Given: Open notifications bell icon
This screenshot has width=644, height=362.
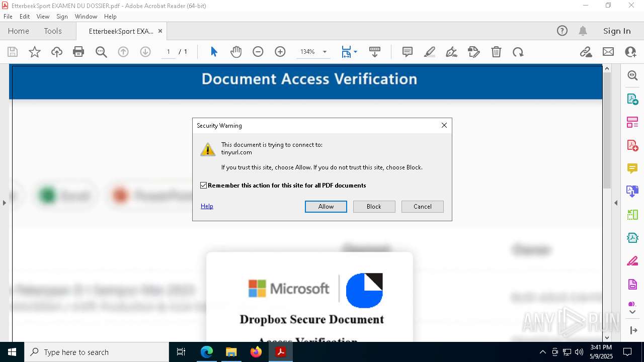Looking at the screenshot, I should coord(583,31).
